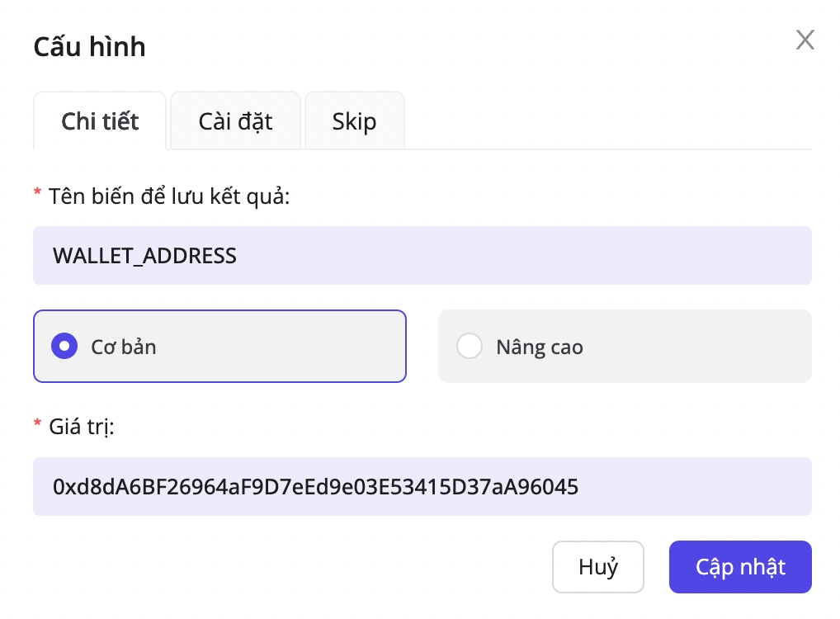Click the red asterisk beside Giá trị

point(37,424)
